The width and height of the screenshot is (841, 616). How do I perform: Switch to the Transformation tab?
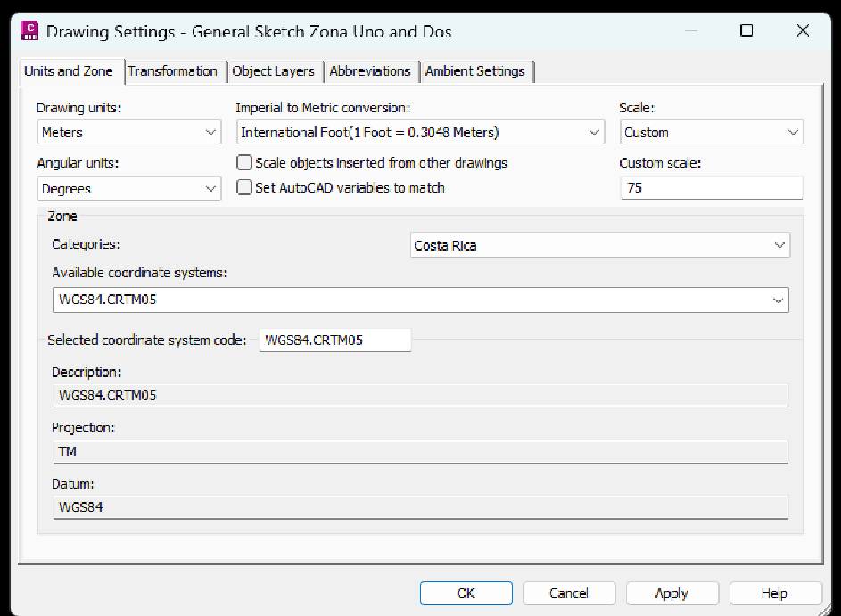pos(172,71)
